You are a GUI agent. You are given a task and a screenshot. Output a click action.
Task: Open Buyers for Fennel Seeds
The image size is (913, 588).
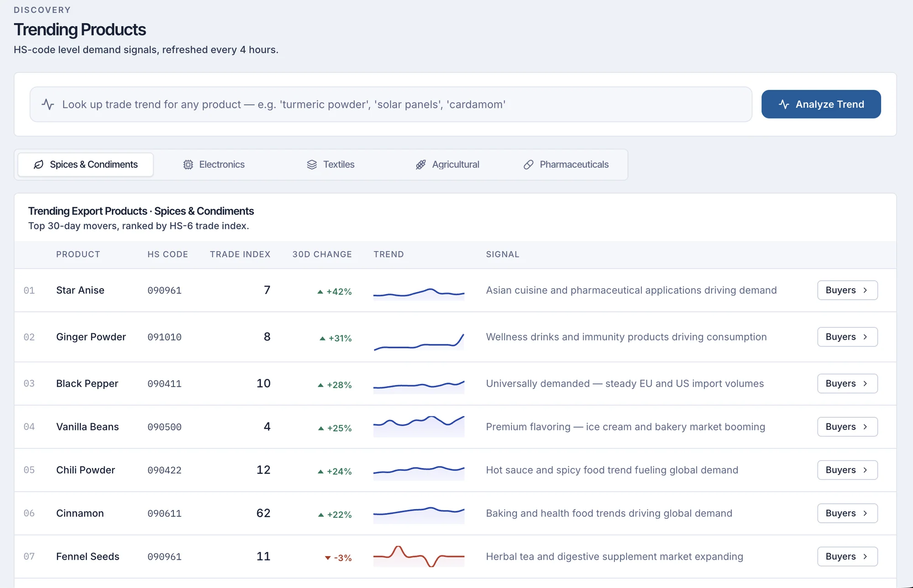click(847, 556)
